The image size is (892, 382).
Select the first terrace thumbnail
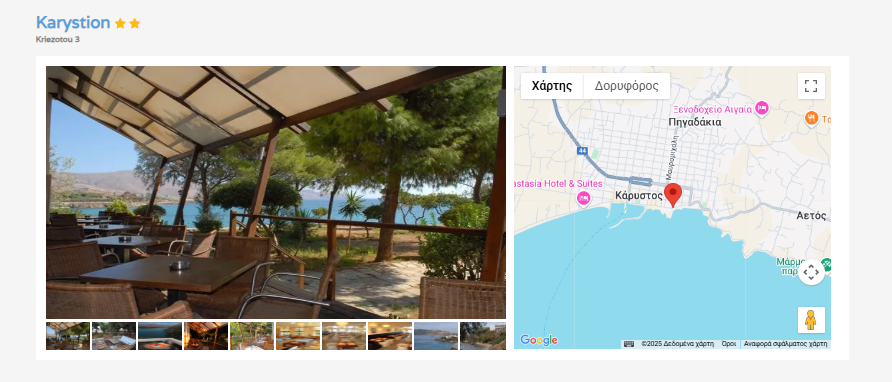click(68, 336)
